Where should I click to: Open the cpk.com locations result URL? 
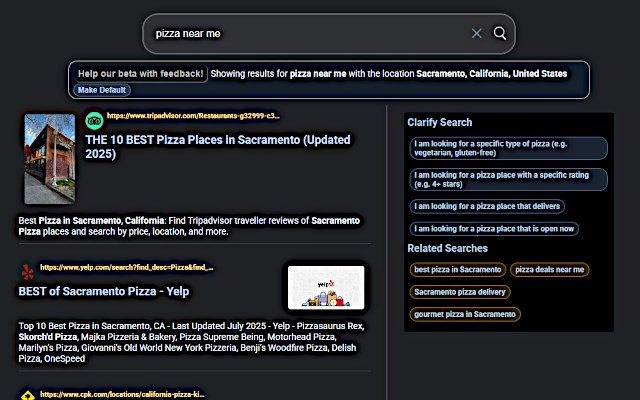point(122,394)
